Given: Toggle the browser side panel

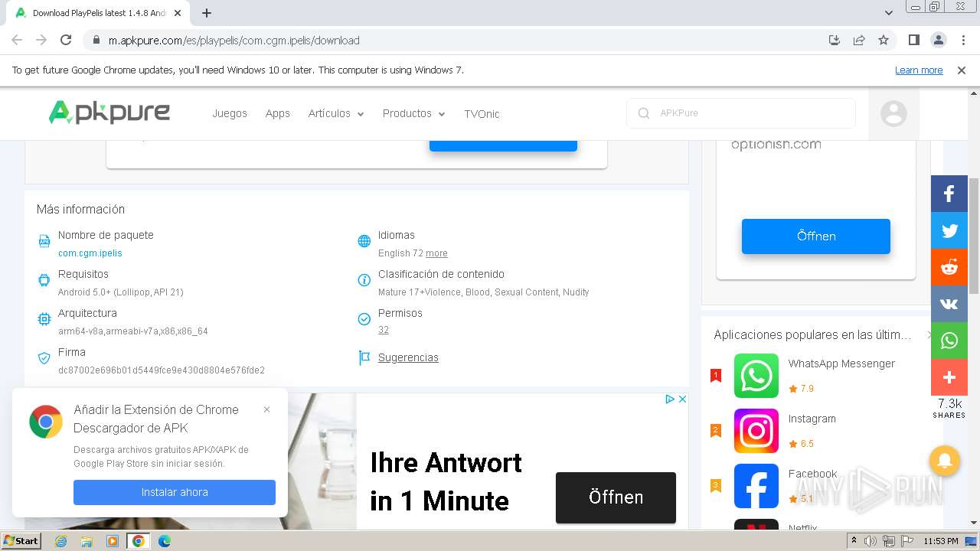Looking at the screenshot, I should [x=913, y=40].
